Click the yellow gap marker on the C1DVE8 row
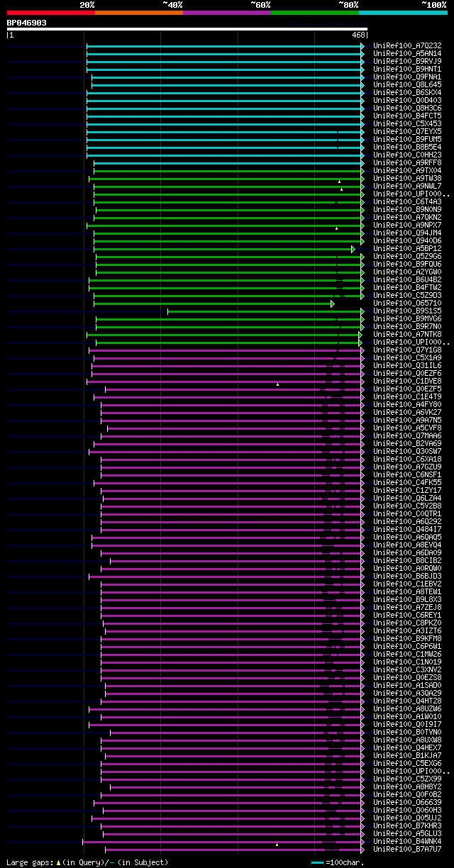 pos(278,384)
